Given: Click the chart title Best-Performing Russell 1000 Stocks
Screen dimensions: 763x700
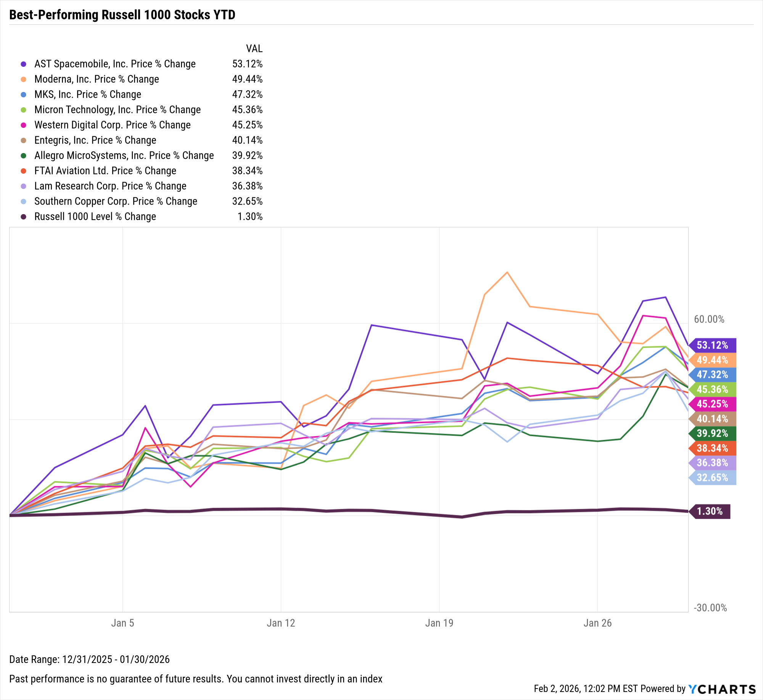Looking at the screenshot, I should [x=122, y=15].
